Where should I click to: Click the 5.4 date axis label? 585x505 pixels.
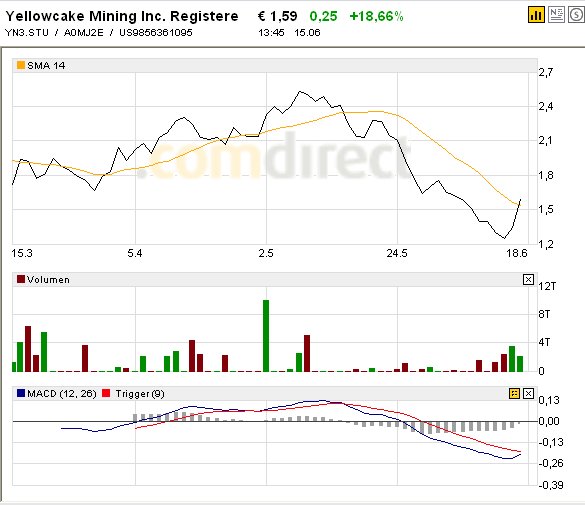point(135,254)
